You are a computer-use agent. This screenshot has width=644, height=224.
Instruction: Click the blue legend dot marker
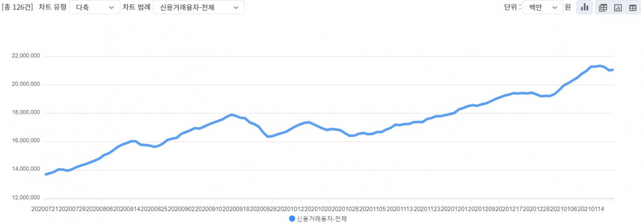(x=292, y=219)
